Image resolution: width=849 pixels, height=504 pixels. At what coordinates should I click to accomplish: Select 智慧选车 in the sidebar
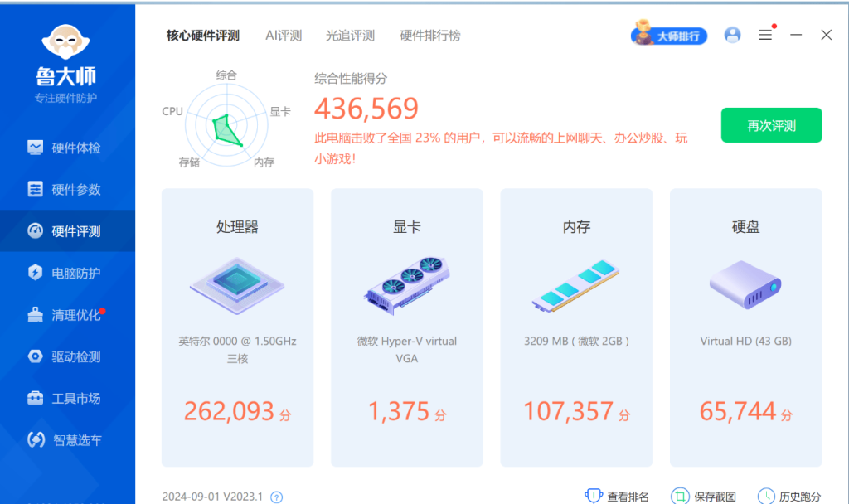pyautogui.click(x=66, y=440)
